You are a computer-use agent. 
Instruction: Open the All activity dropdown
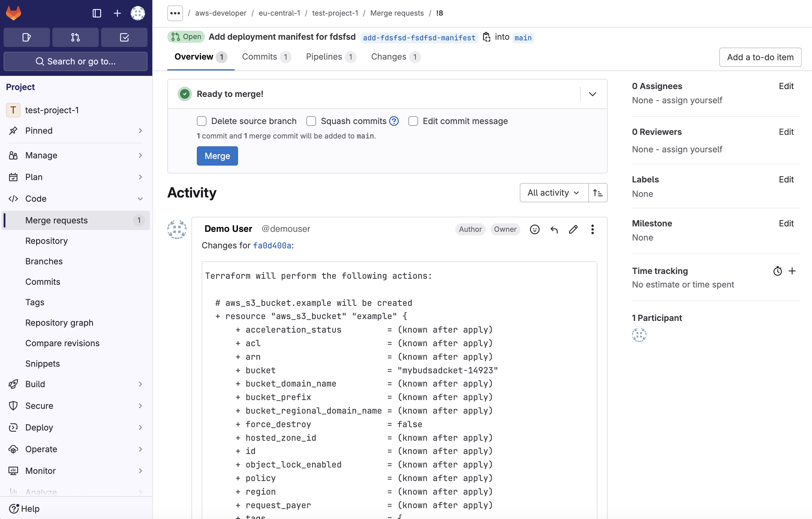point(554,193)
